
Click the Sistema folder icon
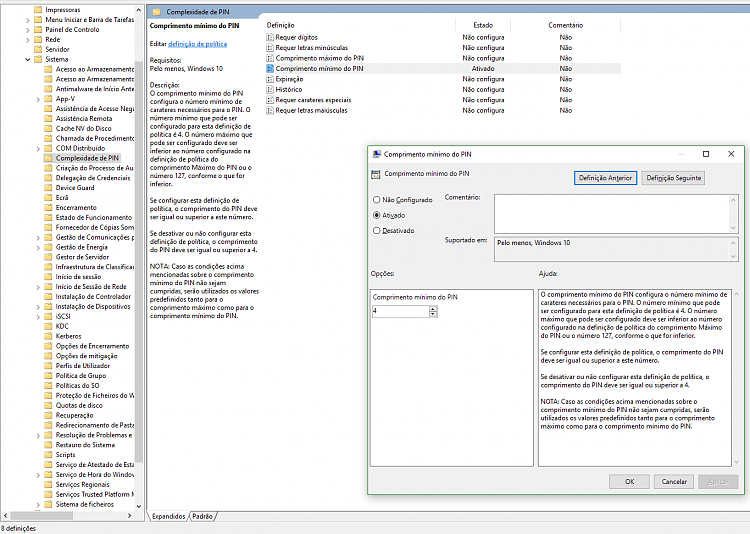tap(38, 59)
